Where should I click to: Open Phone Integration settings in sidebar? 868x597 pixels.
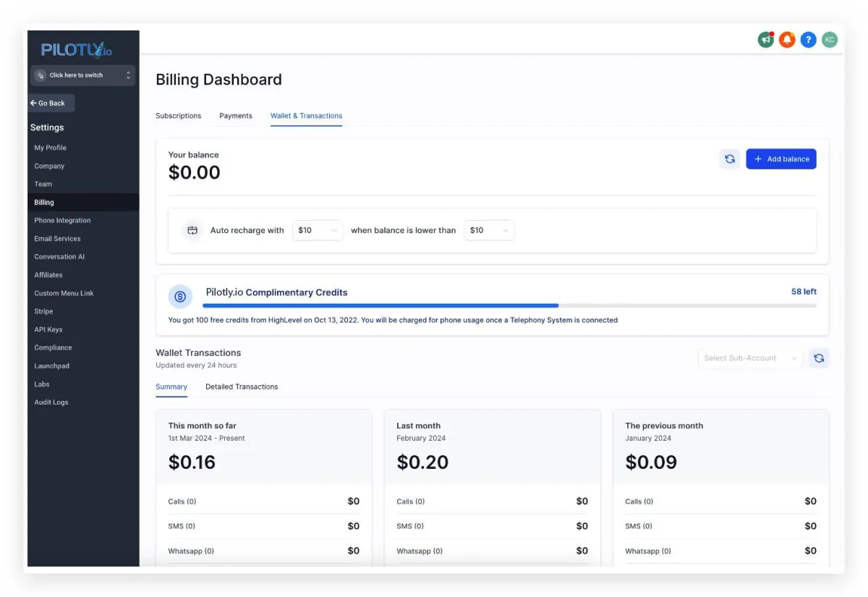[x=63, y=221]
